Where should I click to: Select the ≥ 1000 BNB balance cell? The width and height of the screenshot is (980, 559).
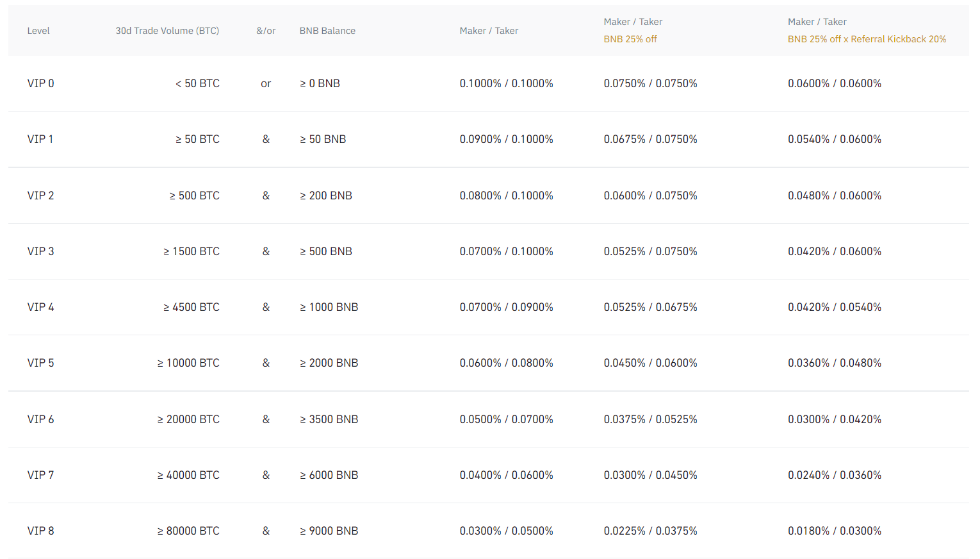pyautogui.click(x=329, y=307)
